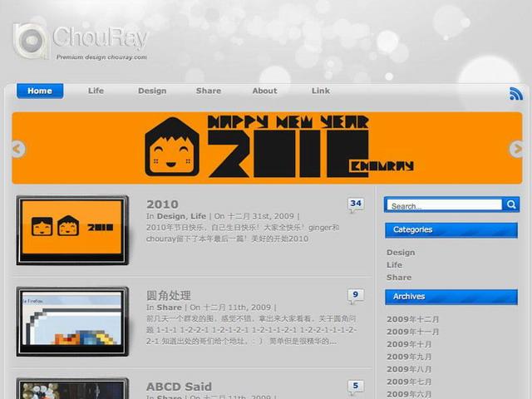Image resolution: width=532 pixels, height=399 pixels.
Task: Click the Premium design chouray.com tagline
Action: (101, 57)
